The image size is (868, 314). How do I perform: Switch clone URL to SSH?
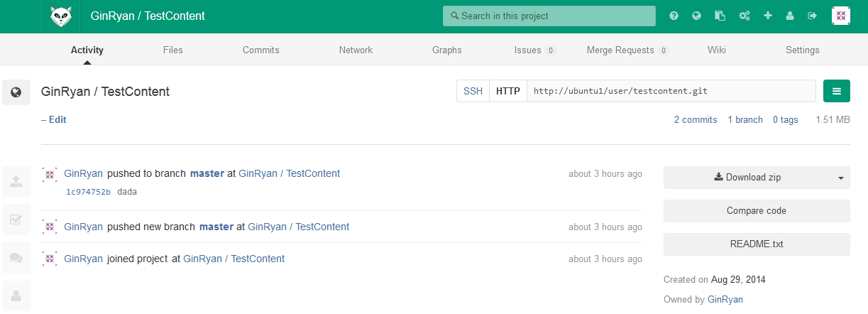(x=473, y=91)
